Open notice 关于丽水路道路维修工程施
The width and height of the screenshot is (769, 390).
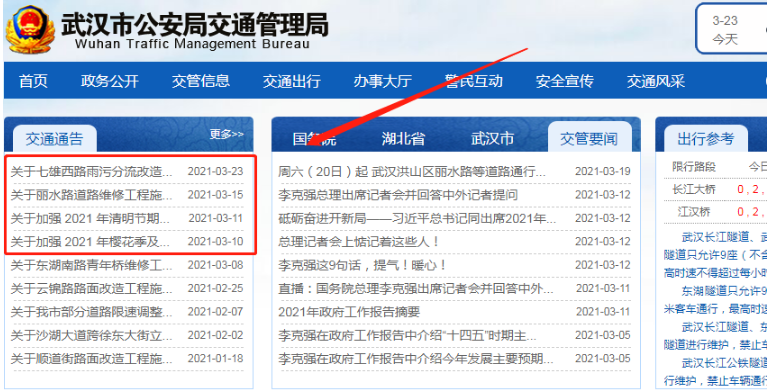coord(92,195)
